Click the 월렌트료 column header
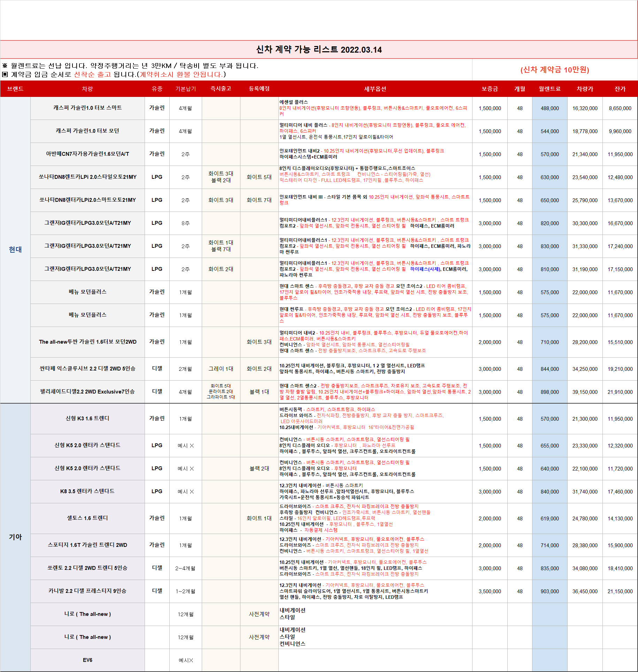 pyautogui.click(x=549, y=89)
